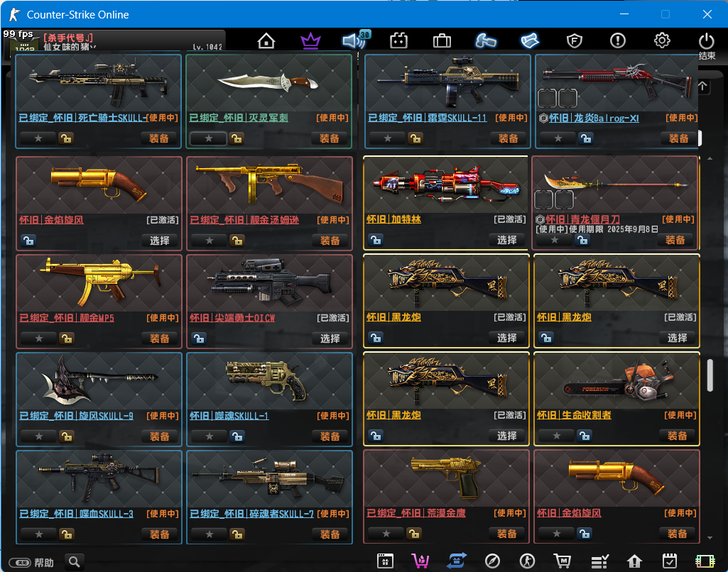Open the shopping cart M icon
This screenshot has height=572, width=728.
coord(563,561)
